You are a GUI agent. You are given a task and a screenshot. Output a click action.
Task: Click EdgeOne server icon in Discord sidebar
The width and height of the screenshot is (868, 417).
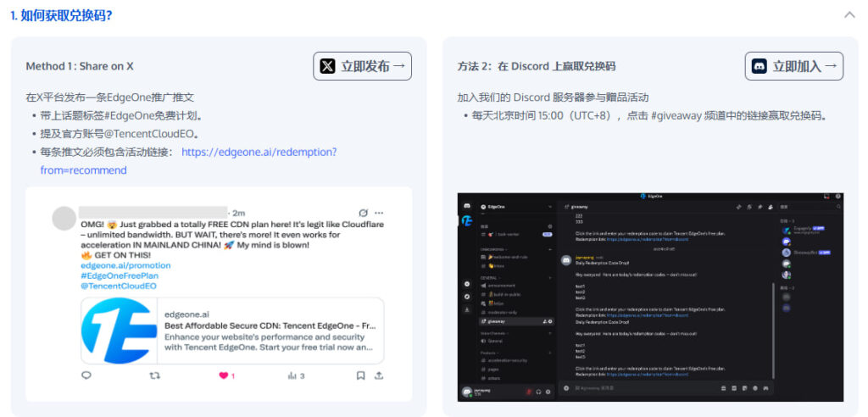[x=467, y=220]
